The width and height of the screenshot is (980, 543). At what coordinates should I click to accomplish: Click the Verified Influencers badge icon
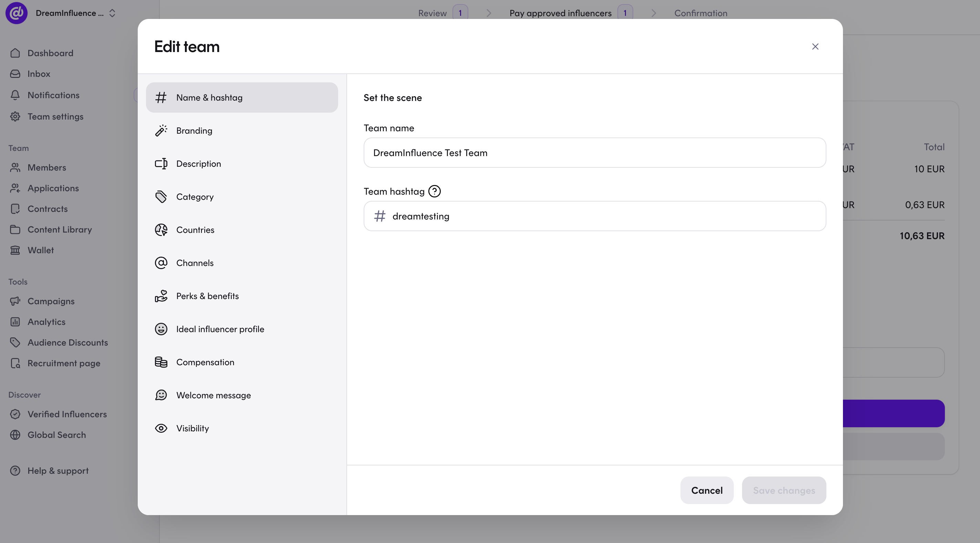point(15,414)
